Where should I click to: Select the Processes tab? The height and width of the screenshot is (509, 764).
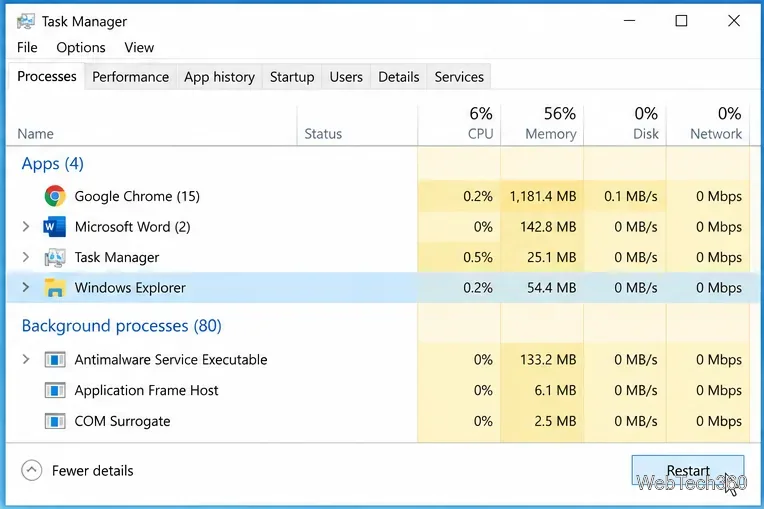tap(47, 76)
